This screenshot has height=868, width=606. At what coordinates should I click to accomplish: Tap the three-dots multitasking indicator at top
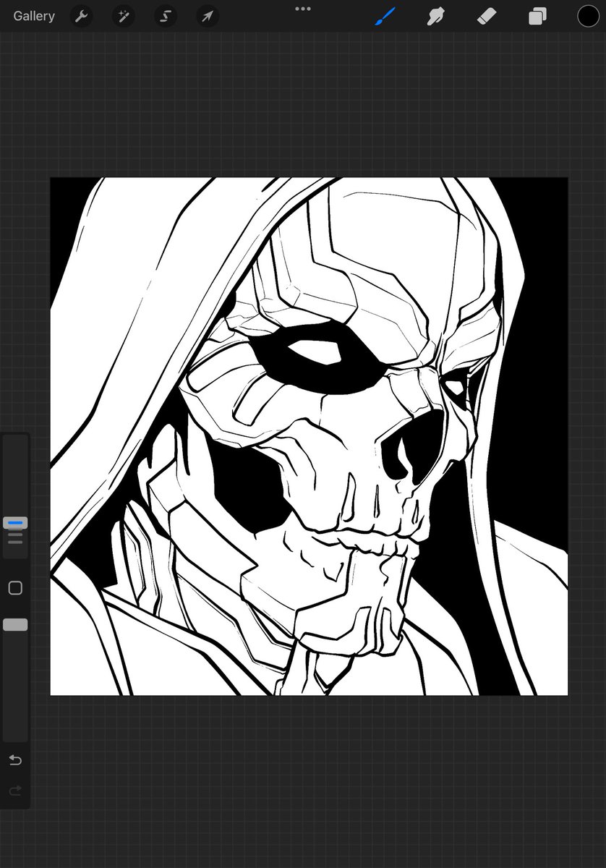pyautogui.click(x=303, y=9)
